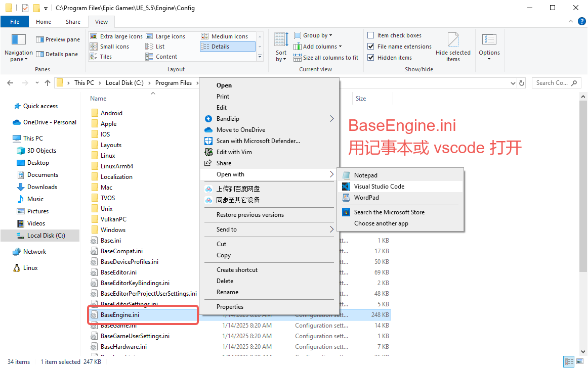588x368 pixels.
Task: Switch to details view status icon
Action: 569,361
